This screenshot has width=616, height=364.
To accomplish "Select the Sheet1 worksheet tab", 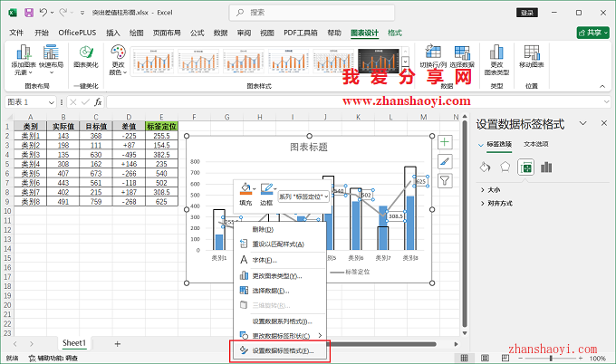I will [x=74, y=343].
